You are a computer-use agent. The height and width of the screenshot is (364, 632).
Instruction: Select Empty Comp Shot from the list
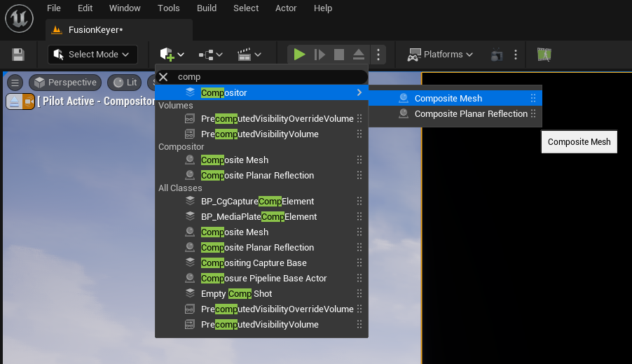click(236, 294)
